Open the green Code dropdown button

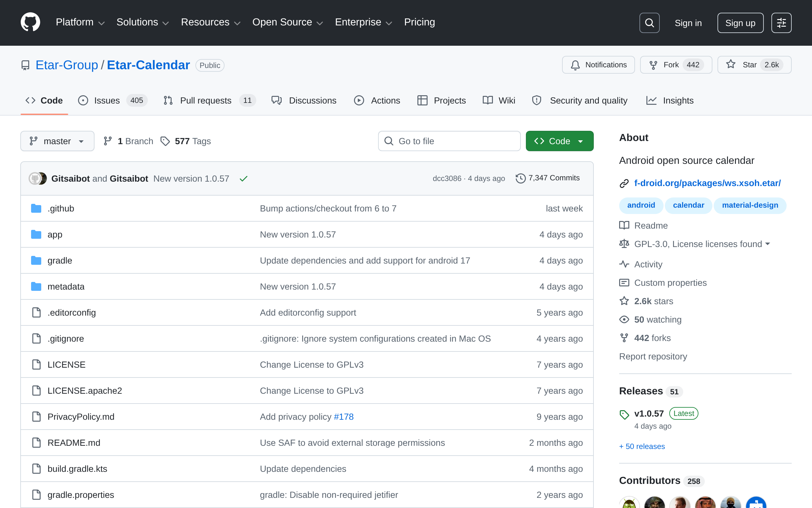click(x=559, y=141)
